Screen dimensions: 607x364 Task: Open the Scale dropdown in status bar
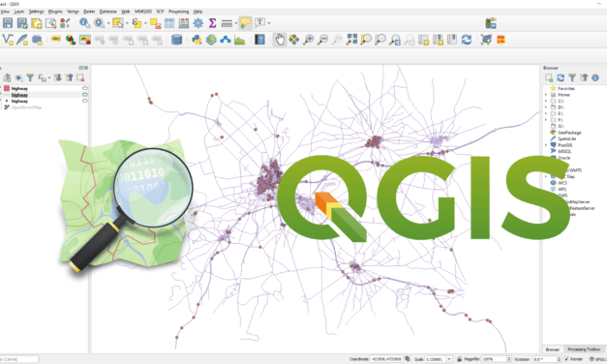(449, 359)
